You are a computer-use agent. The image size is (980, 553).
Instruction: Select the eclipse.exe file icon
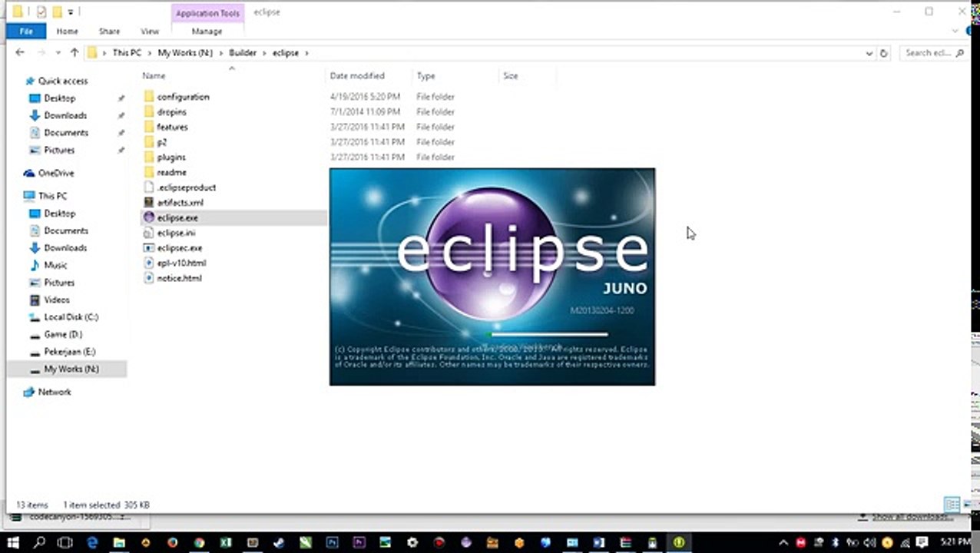point(149,217)
